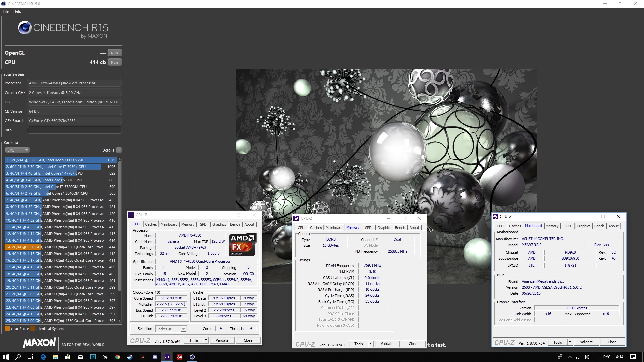This screenshot has width=644, height=362.
Task: Run the CPU benchmark
Action: [x=115, y=62]
